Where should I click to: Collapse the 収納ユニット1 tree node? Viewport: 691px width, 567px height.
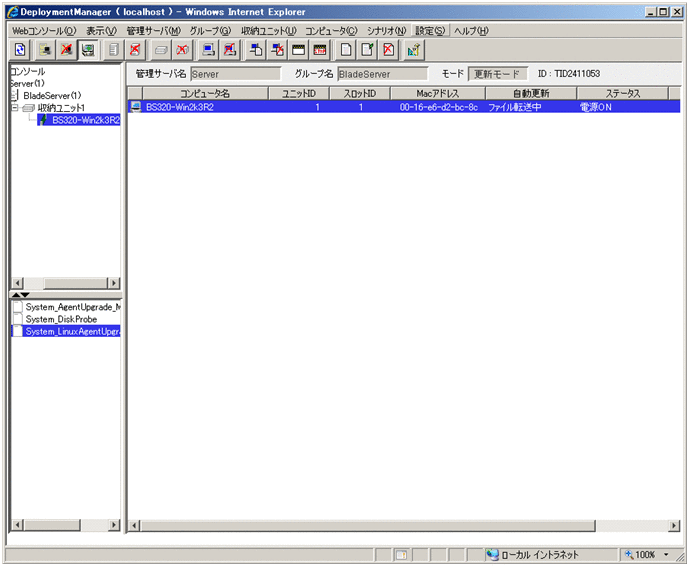pyautogui.click(x=14, y=108)
